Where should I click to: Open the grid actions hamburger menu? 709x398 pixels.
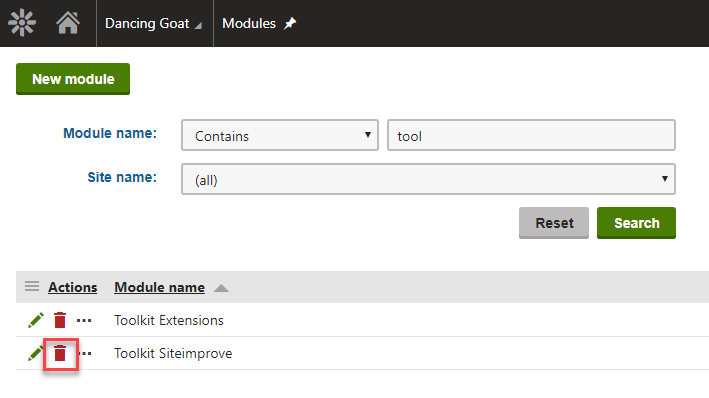pyautogui.click(x=32, y=286)
